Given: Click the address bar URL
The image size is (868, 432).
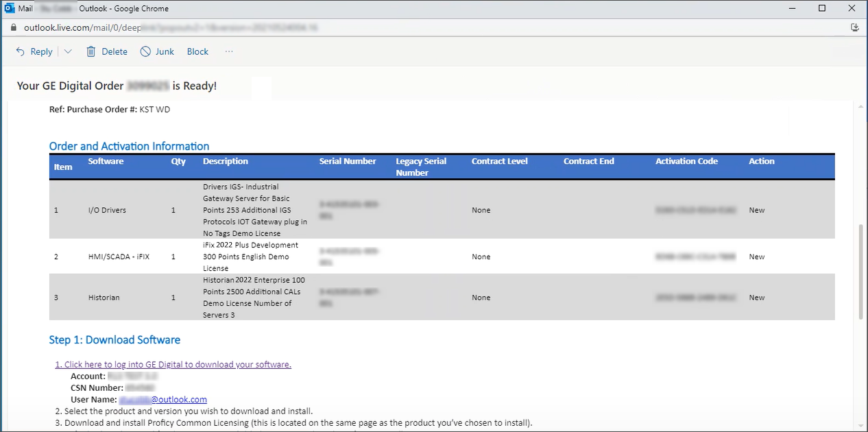Looking at the screenshot, I should coord(170,28).
